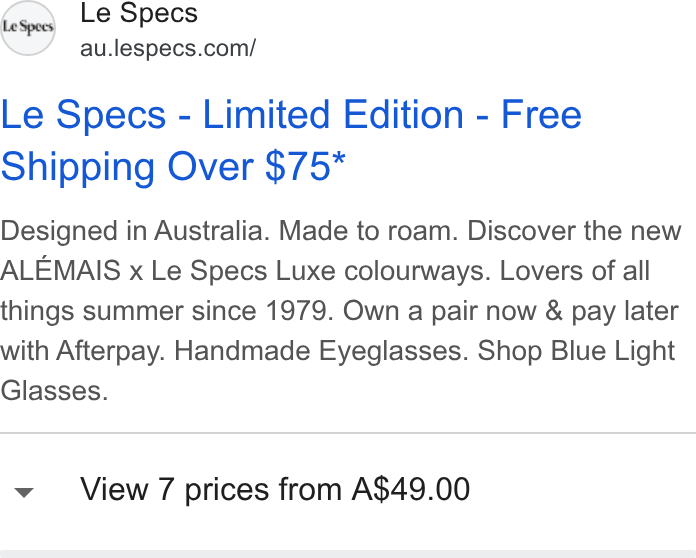Visit the au.lespecs.com/ URL

[x=168, y=48]
